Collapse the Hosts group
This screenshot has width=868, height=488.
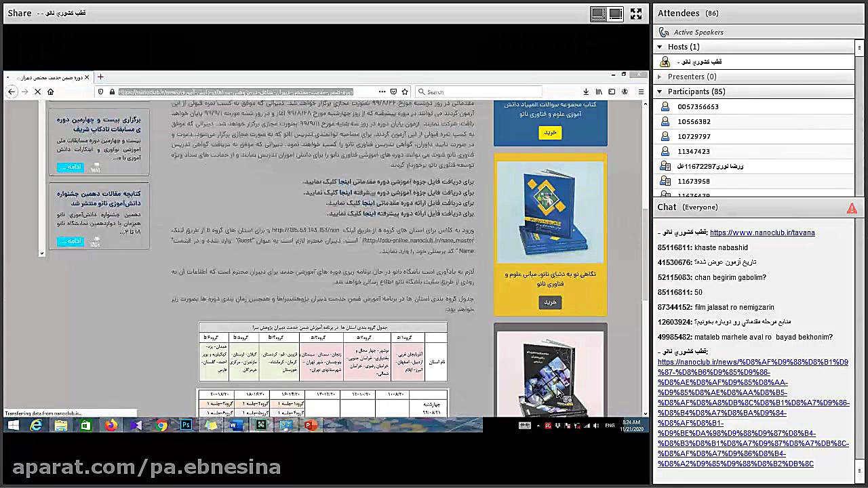(x=659, y=47)
